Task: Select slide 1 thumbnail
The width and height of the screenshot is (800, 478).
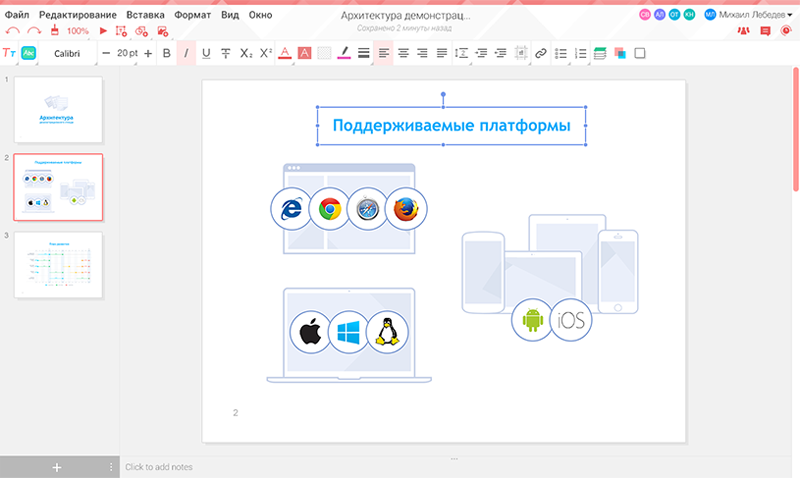Action: point(58,110)
